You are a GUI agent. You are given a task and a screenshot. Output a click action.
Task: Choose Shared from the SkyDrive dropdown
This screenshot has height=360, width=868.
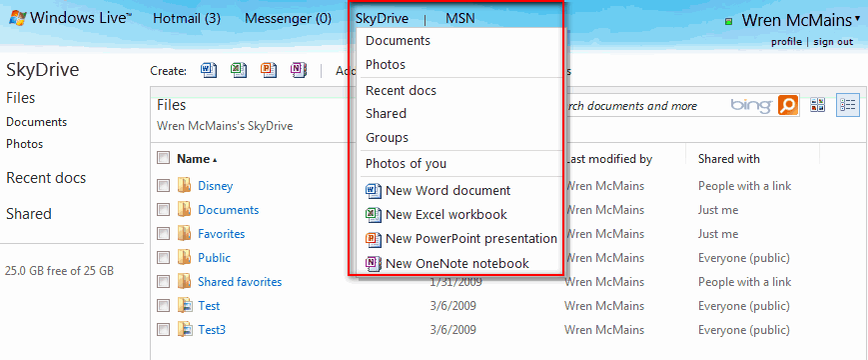386,114
